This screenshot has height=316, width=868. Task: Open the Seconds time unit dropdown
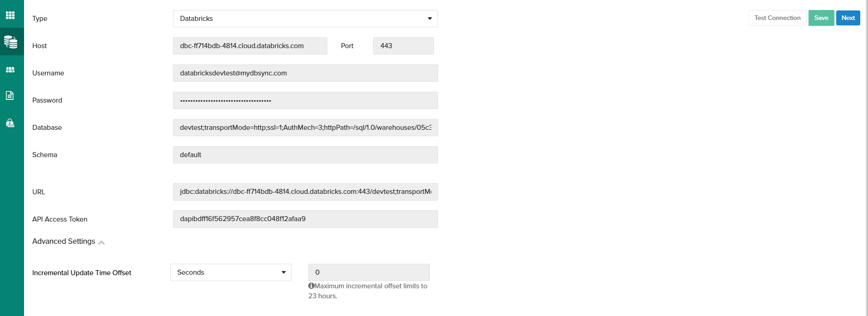coord(231,272)
